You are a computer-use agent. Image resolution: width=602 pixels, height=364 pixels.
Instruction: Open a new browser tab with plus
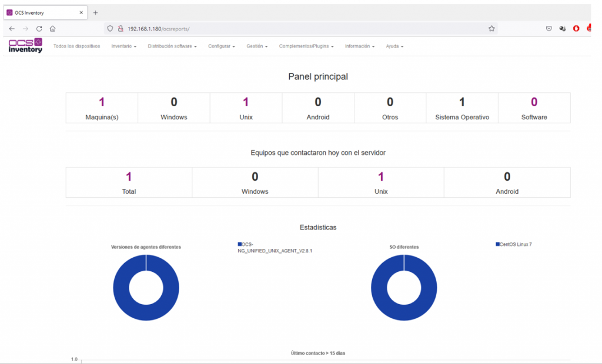95,13
